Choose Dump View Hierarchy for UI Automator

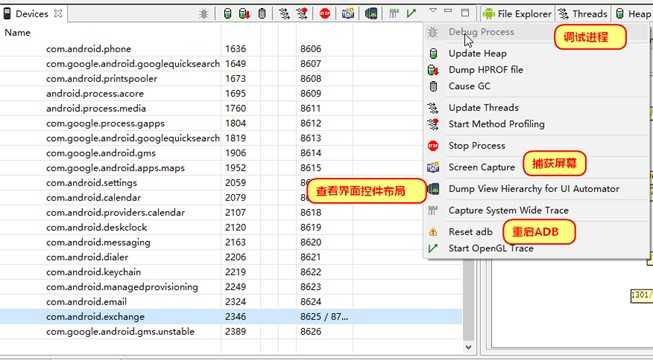[533, 189]
